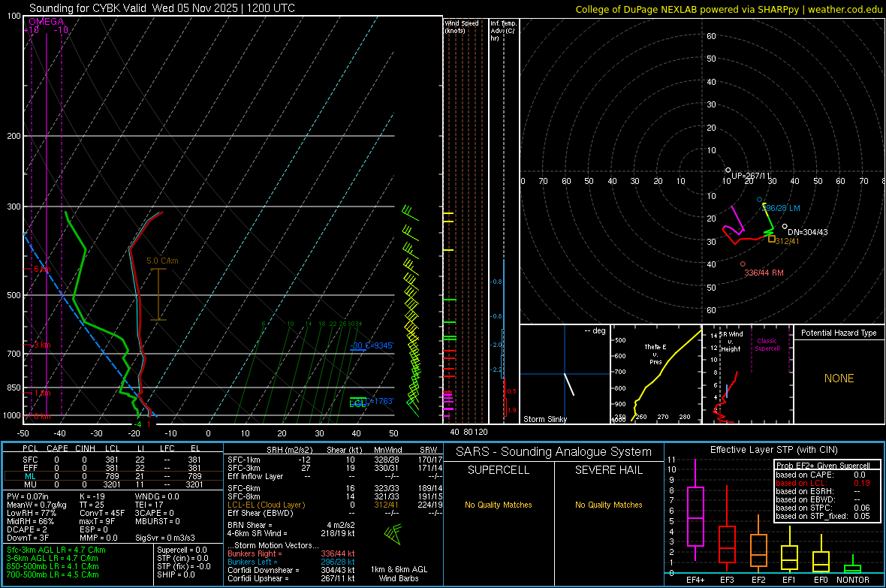Click the 'Bunkers Left = 296/28 kt' entry
Viewport: 886px width, 588px height.
pos(291,562)
